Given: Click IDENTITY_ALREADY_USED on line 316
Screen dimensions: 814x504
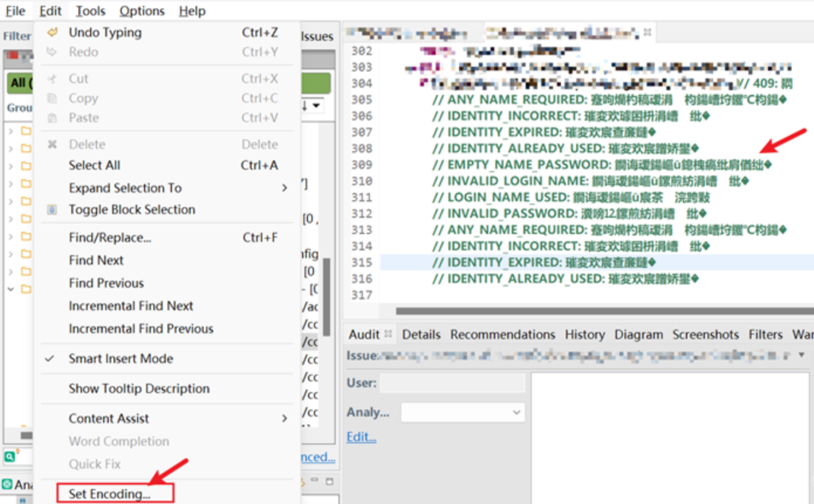Looking at the screenshot, I should [565, 279].
